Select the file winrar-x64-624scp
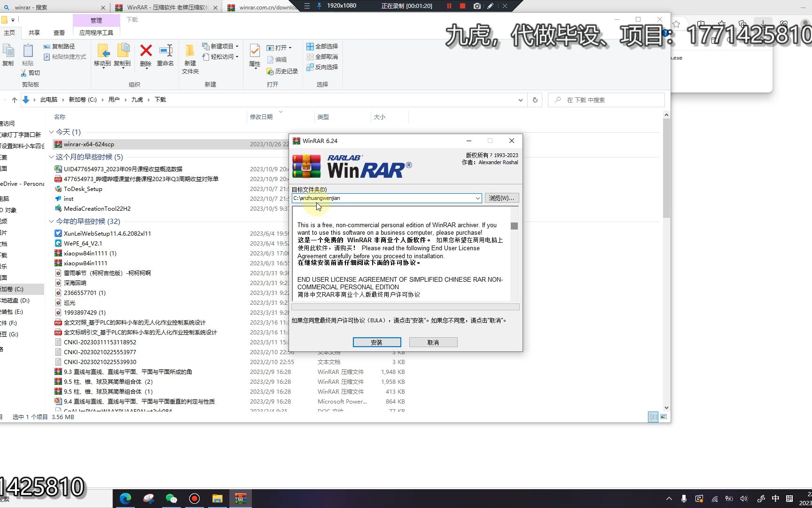Viewport: 812px width, 508px height. coord(89,144)
